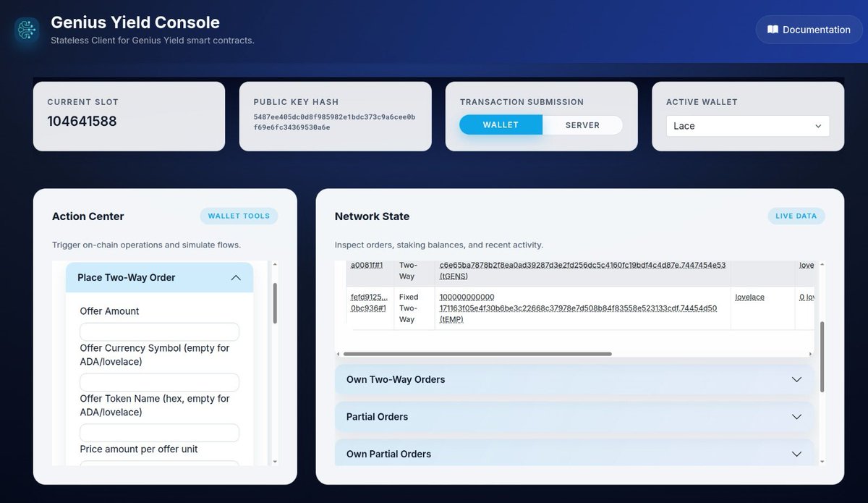
Task: Click the Action Center vertical scrollbar thumb
Action: point(275,303)
